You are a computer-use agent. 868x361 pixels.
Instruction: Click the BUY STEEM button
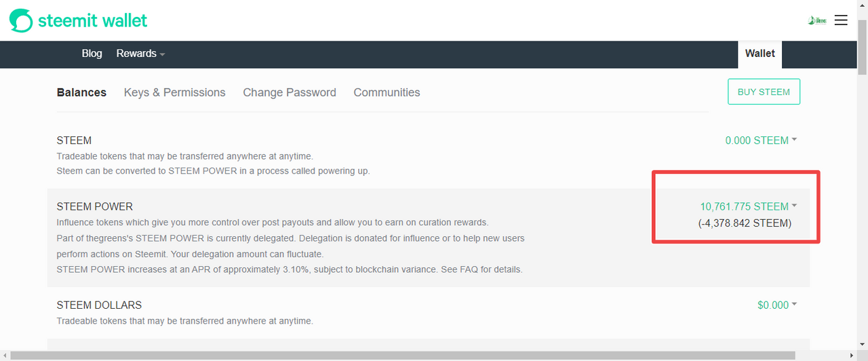[764, 92]
